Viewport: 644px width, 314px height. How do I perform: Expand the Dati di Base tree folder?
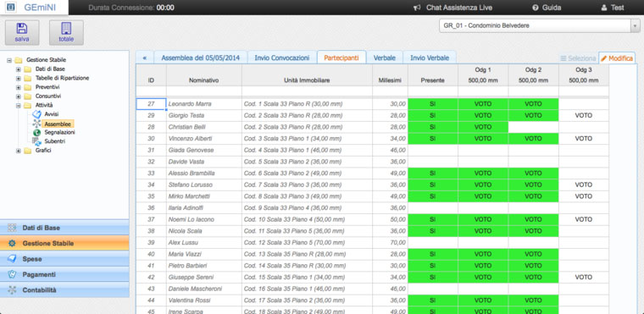(18, 69)
